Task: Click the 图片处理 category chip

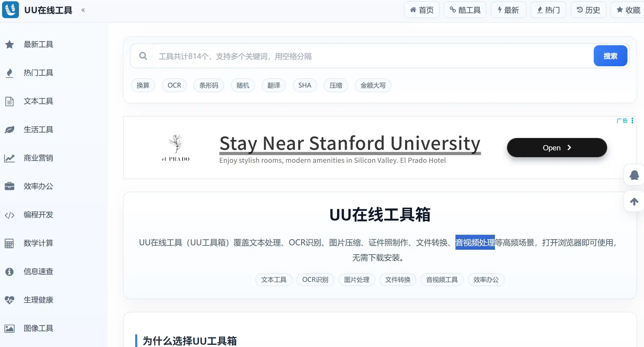Action: pyautogui.click(x=357, y=279)
